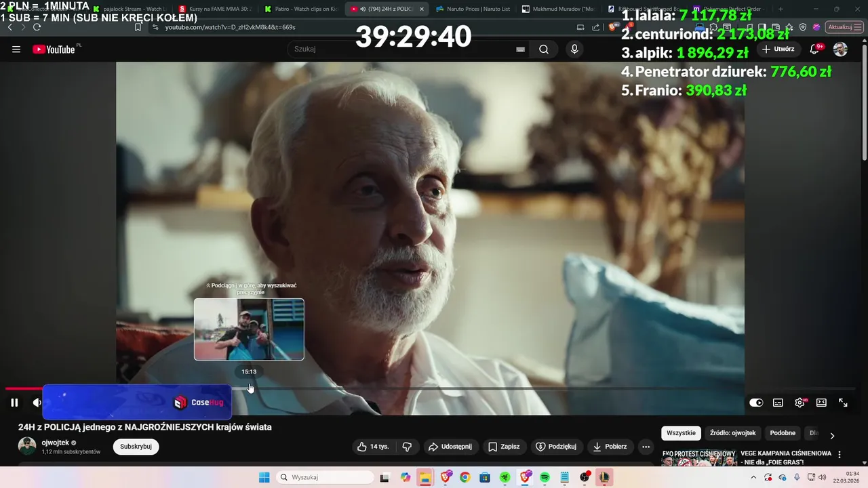The width and height of the screenshot is (868, 488).
Task: Toggle the autoplay switch in player
Action: point(756,403)
